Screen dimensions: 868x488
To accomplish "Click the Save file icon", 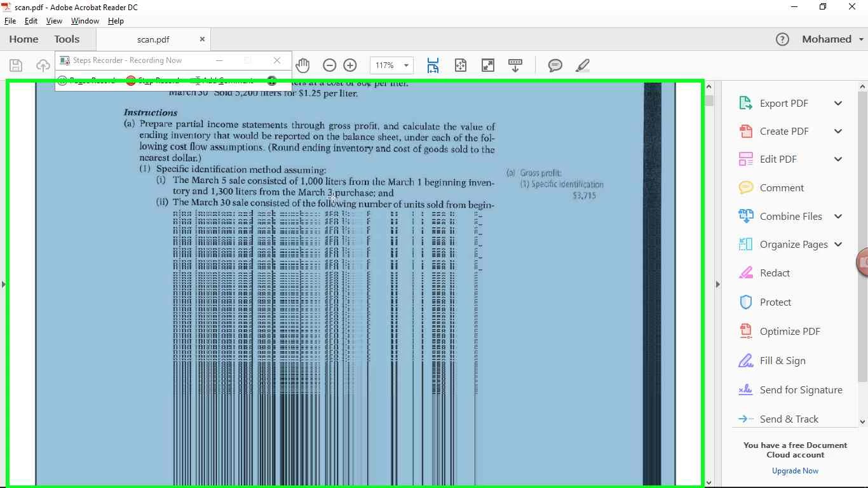I will [x=16, y=65].
